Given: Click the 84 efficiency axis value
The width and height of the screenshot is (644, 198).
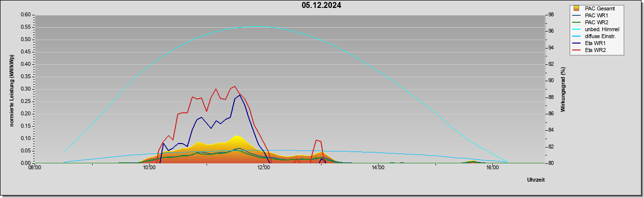Looking at the screenshot, I should pos(550,130).
